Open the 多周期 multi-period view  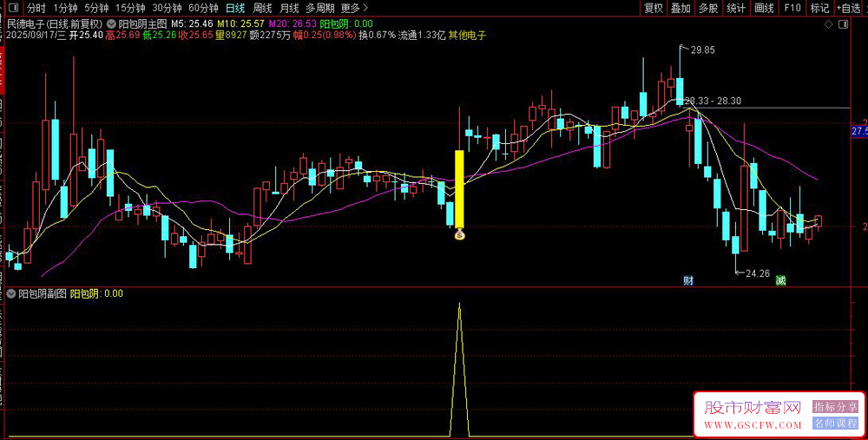320,8
